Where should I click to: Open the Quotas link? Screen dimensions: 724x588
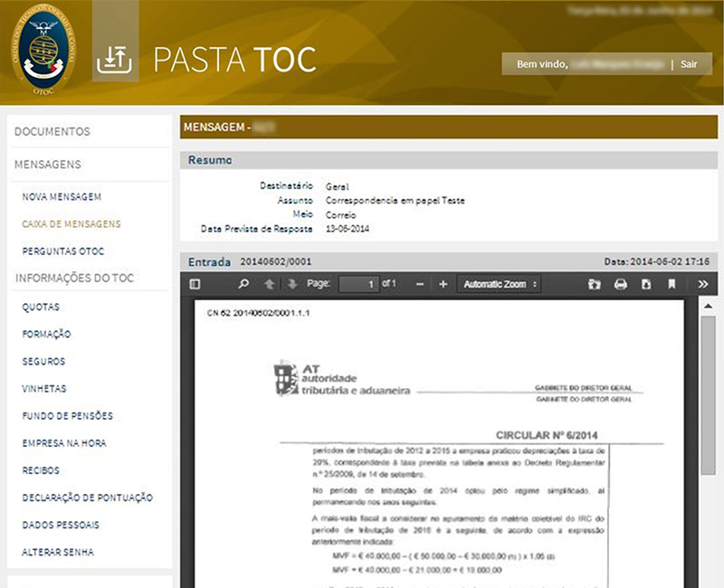pyautogui.click(x=41, y=307)
